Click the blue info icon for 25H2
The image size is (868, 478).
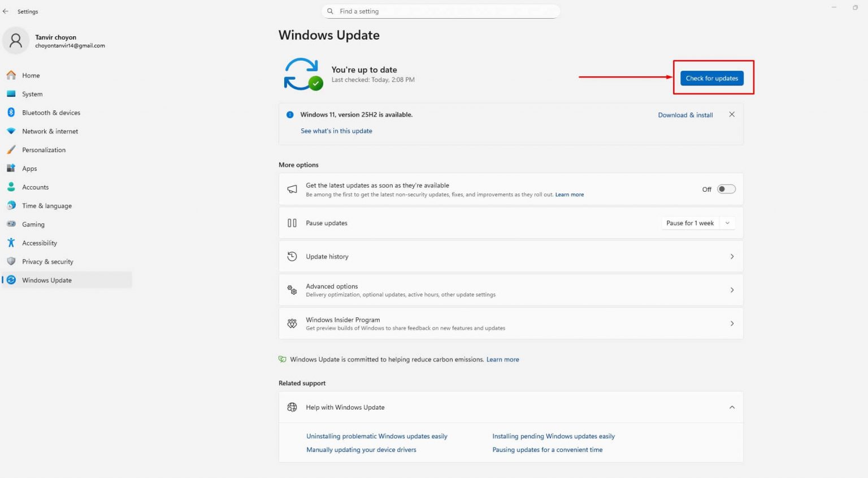click(290, 115)
